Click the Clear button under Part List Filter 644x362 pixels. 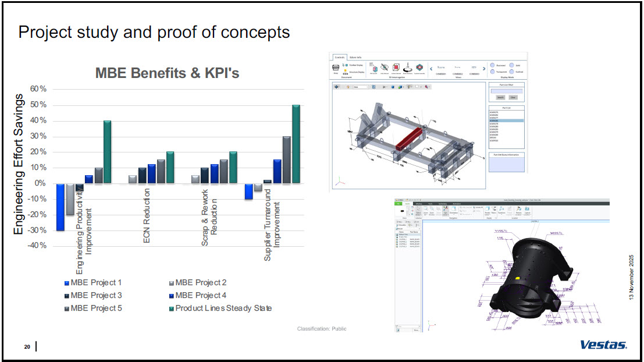513,97
